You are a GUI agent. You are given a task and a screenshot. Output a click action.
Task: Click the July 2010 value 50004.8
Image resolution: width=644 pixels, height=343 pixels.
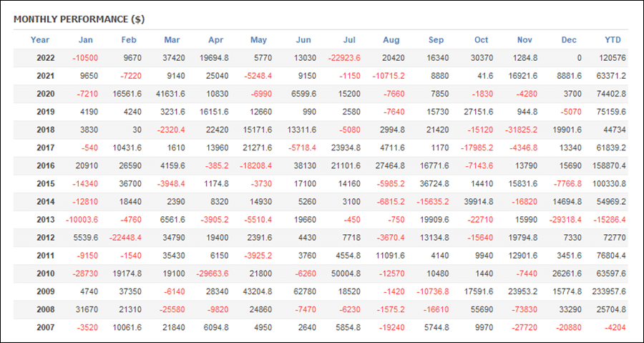click(x=347, y=274)
